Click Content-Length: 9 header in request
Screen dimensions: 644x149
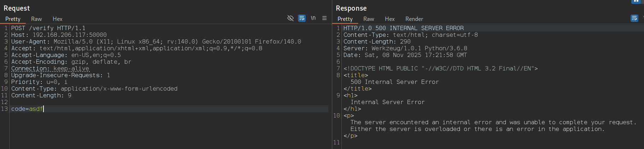pyautogui.click(x=41, y=96)
